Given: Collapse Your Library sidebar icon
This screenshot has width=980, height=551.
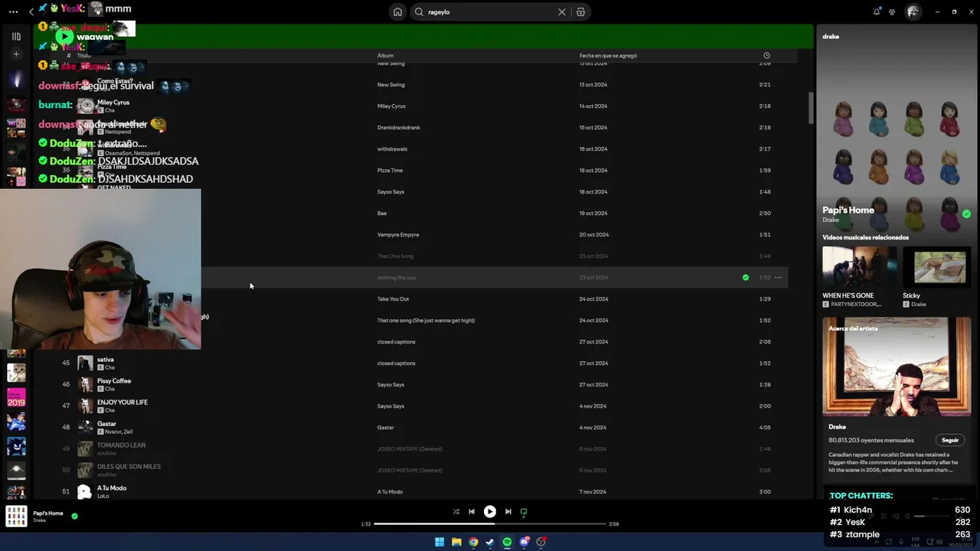Looking at the screenshot, I should (16, 36).
